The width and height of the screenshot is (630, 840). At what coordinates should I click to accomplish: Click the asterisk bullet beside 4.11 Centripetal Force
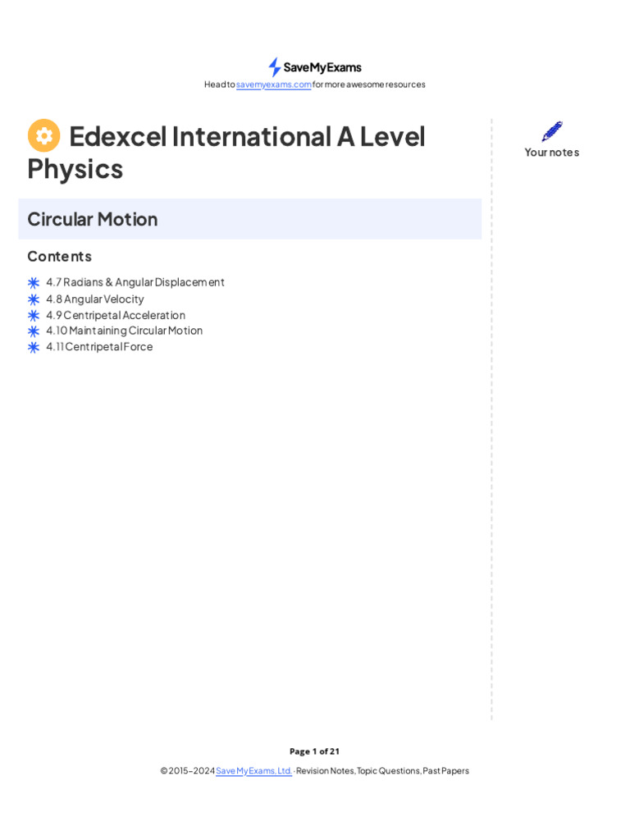[34, 347]
